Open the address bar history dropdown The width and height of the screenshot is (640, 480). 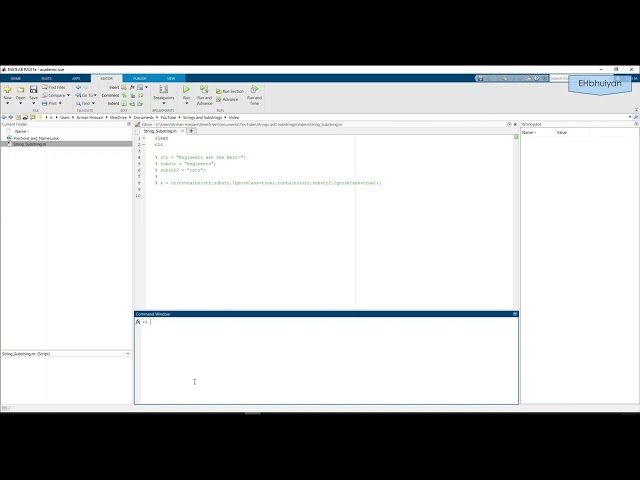(630, 117)
